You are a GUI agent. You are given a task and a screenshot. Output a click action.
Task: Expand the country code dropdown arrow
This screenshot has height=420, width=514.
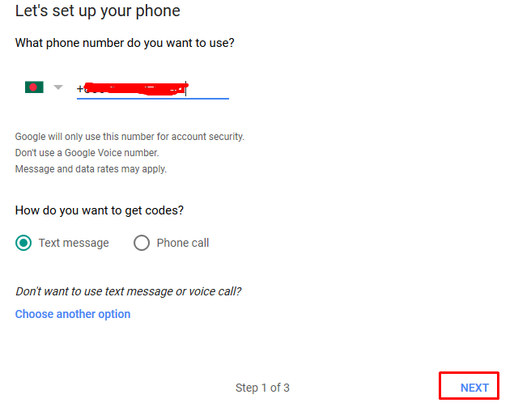[x=57, y=87]
